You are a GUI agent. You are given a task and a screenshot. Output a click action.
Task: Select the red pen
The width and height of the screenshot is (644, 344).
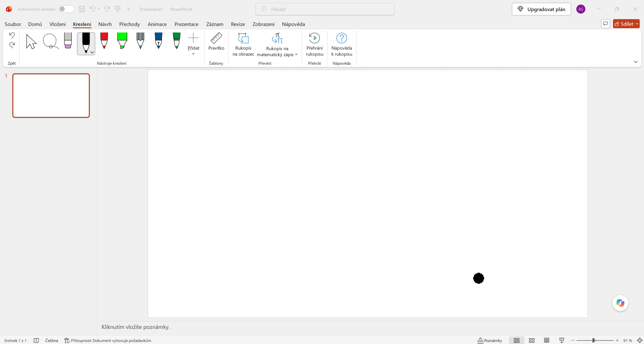click(104, 41)
